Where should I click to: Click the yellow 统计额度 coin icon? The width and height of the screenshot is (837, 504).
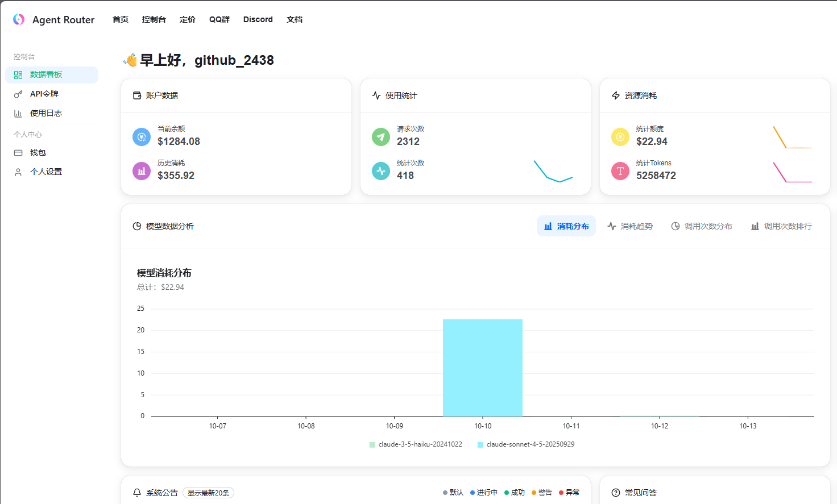[x=620, y=137]
